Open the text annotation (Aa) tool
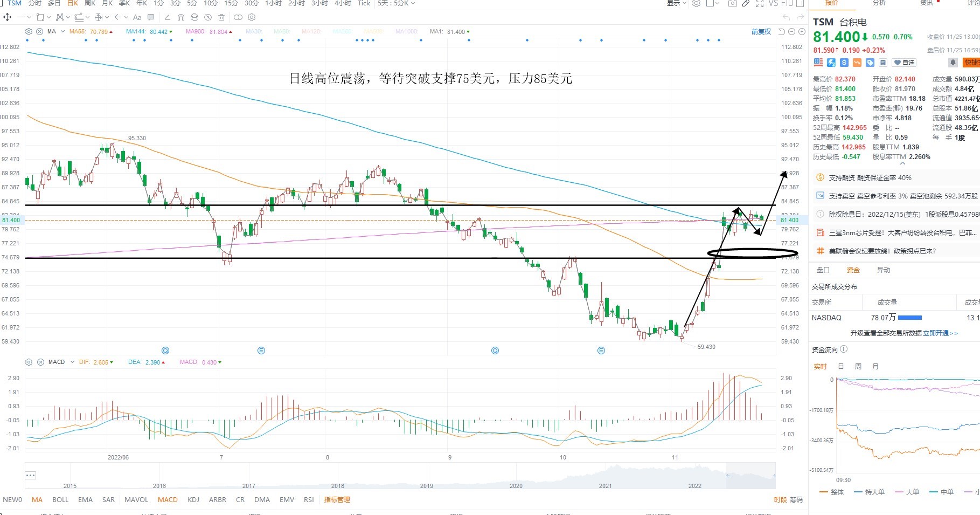The image size is (980, 515). (137, 17)
